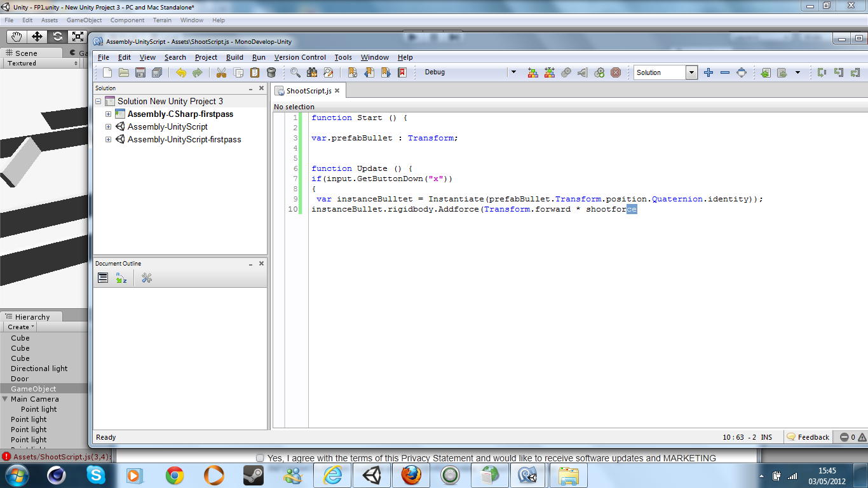Viewport: 868px width, 488px height.
Task: Click the Feedback button in status bar
Action: 808,437
